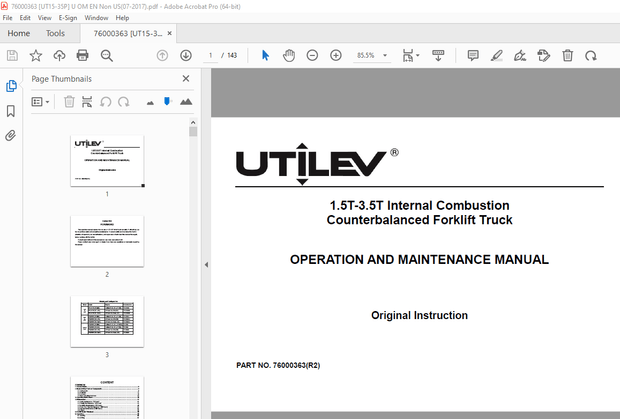The height and width of the screenshot is (419, 620).
Task: Select page 2 thumbnail
Action: (107, 241)
